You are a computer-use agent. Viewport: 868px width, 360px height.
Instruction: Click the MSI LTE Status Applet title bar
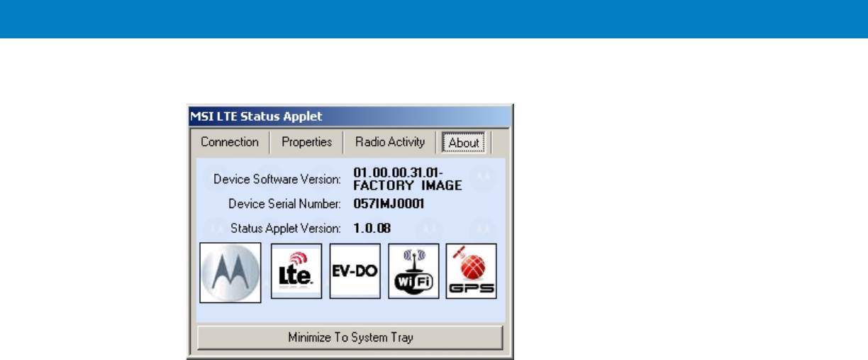coord(350,116)
